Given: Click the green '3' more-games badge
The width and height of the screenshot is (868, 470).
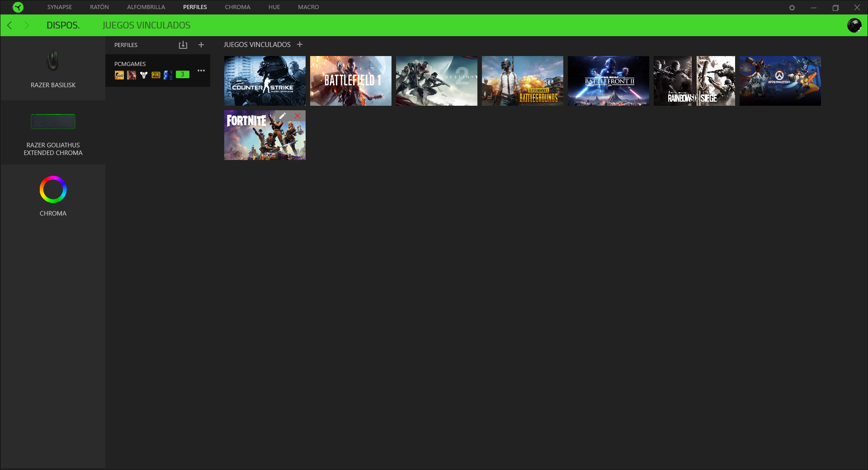Looking at the screenshot, I should click(x=183, y=75).
